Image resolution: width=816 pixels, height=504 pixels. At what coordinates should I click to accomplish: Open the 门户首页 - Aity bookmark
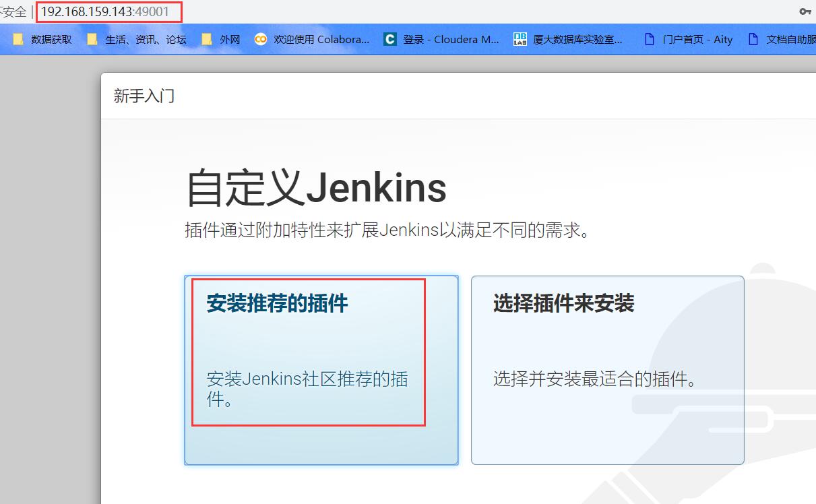coord(688,39)
